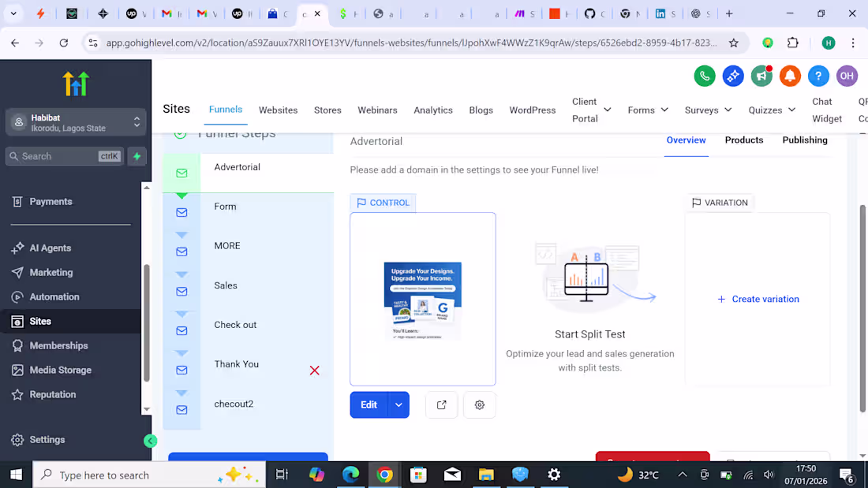Open the Webinars tab
This screenshot has height=488, width=868.
tap(377, 110)
